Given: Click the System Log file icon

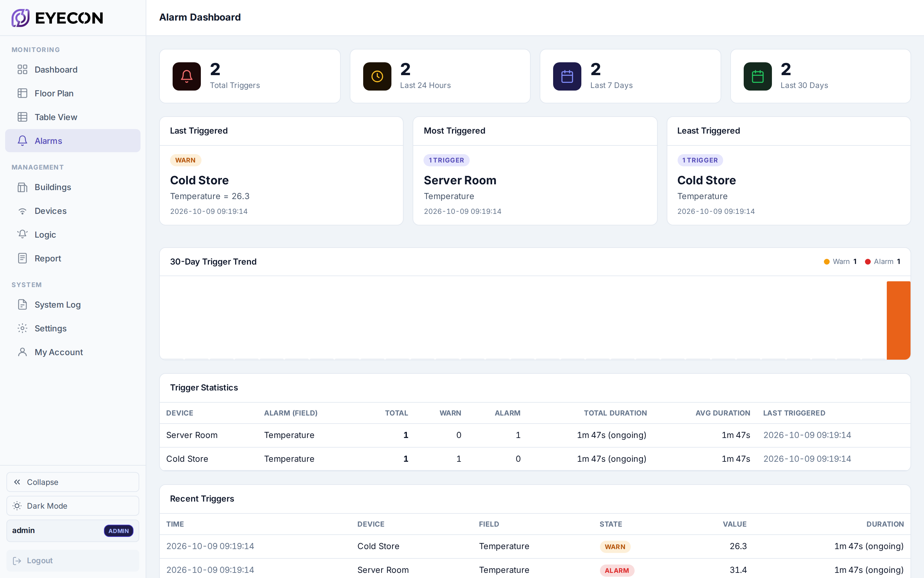Looking at the screenshot, I should (x=22, y=305).
